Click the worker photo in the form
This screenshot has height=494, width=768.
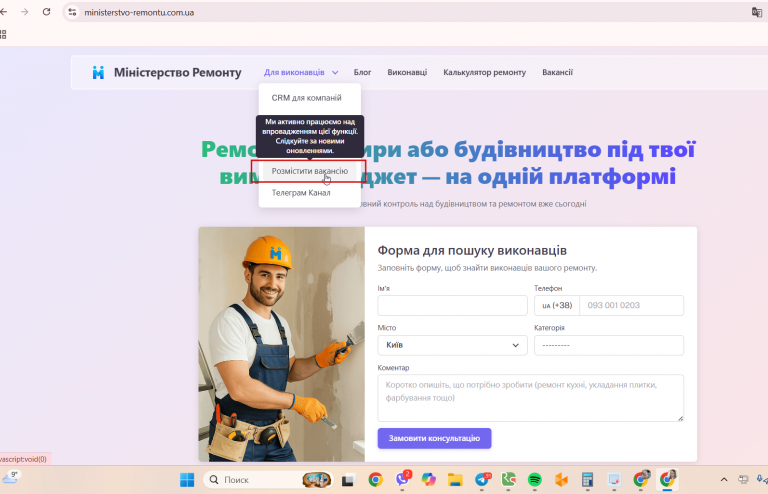282,344
